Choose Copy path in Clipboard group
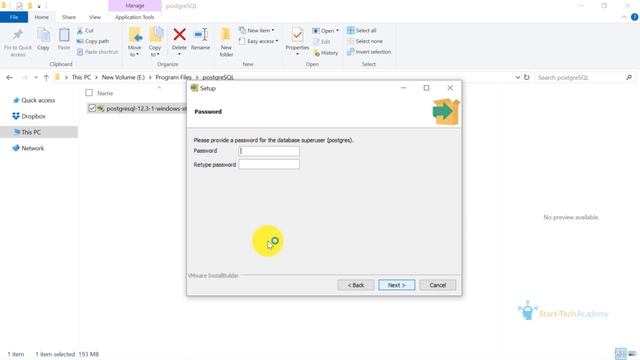640x360 pixels. pos(93,41)
